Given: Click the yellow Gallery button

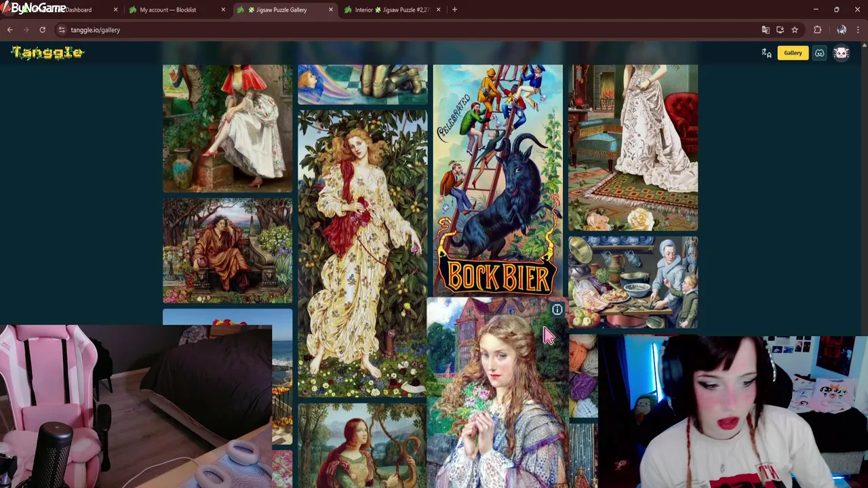Looking at the screenshot, I should [793, 53].
